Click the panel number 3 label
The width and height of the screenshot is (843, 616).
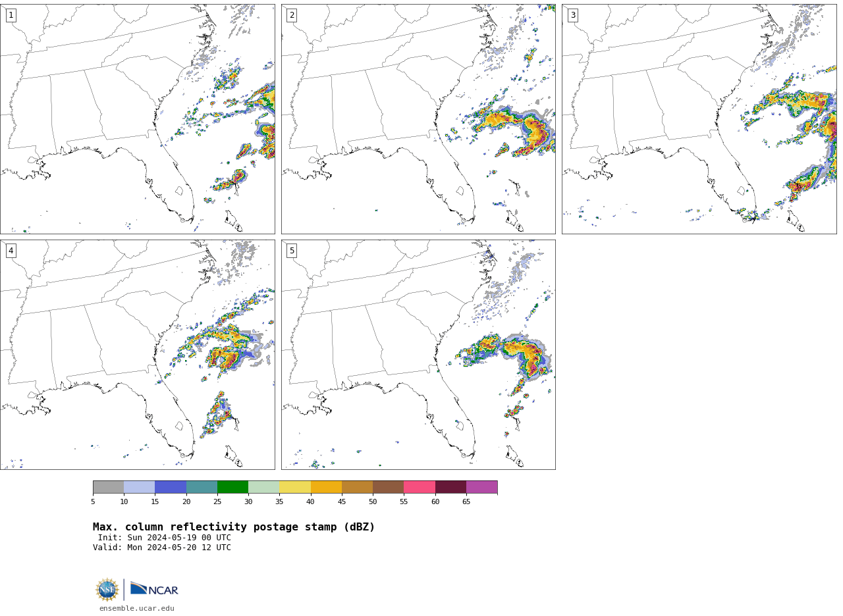[x=573, y=15]
